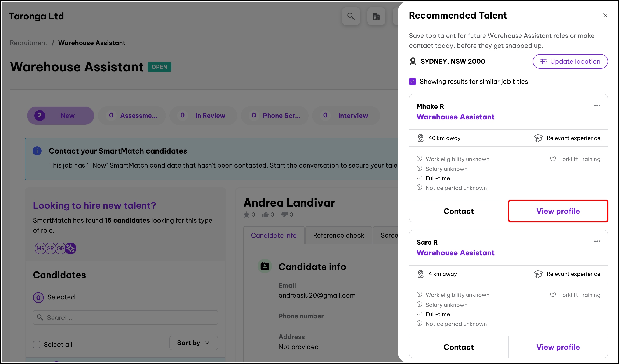Check the Select all candidates checkbox
Viewport: 619px width, 364px height.
pos(37,345)
